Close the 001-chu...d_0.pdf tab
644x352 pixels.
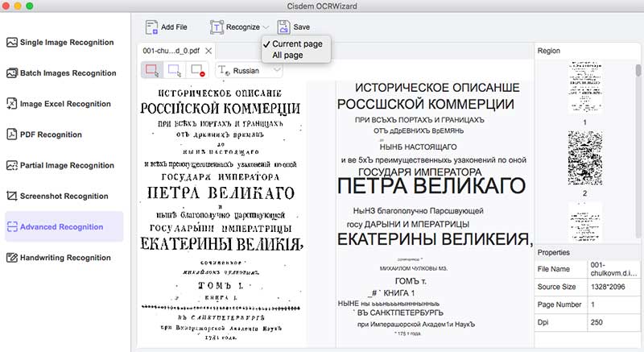click(208, 51)
